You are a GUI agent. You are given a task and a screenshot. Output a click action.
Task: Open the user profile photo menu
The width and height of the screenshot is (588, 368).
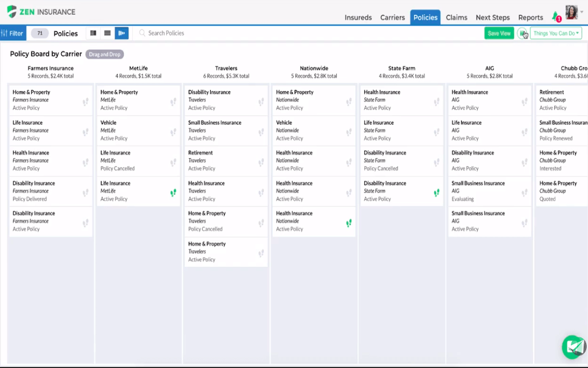point(571,12)
